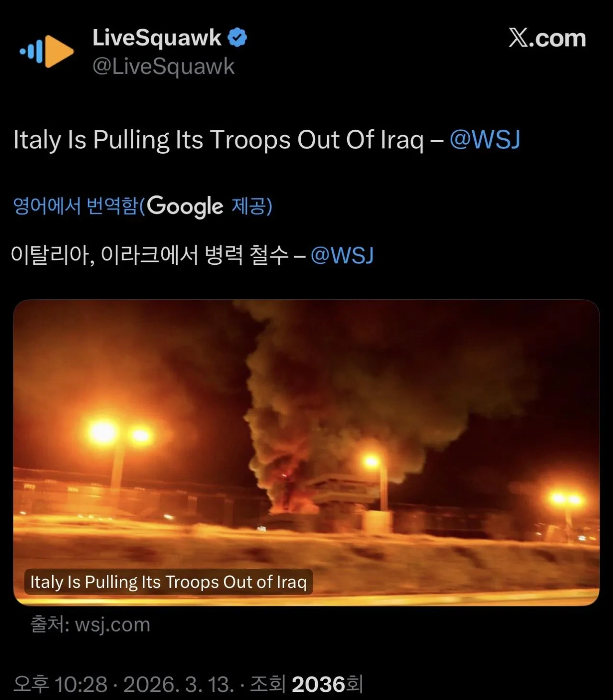
Task: Open the @WSJ mention in Korean translation
Action: coord(342,255)
